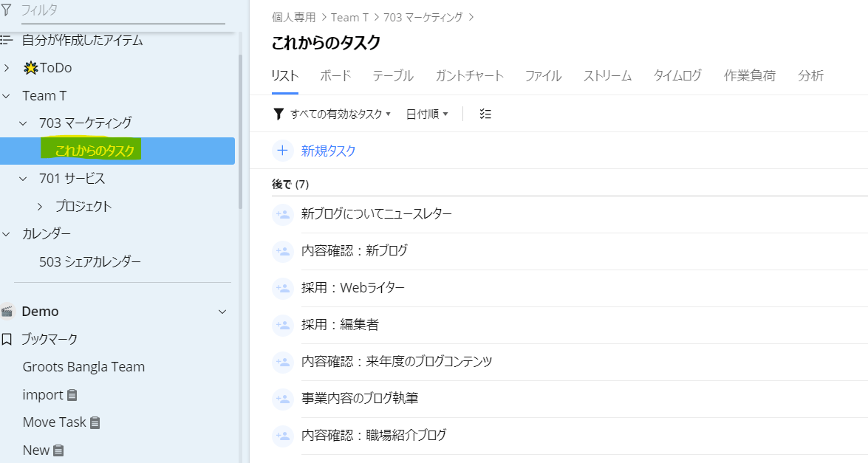Click the list icon beside 自分が作成したアイテム
The width and height of the screenshot is (868, 463).
coord(6,40)
